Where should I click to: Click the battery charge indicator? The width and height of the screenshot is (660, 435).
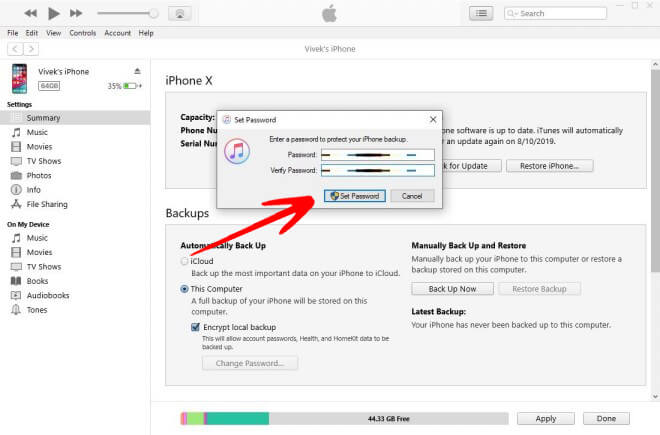click(132, 86)
